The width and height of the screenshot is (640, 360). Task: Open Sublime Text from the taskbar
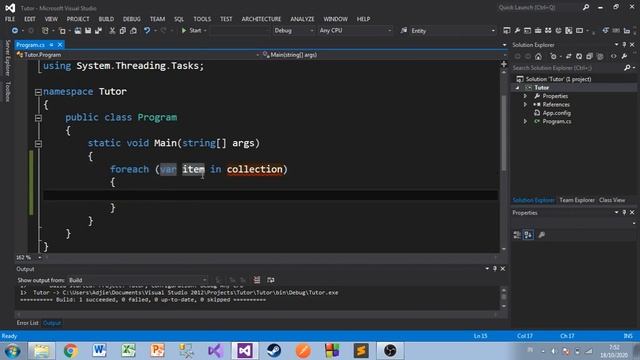(361, 351)
